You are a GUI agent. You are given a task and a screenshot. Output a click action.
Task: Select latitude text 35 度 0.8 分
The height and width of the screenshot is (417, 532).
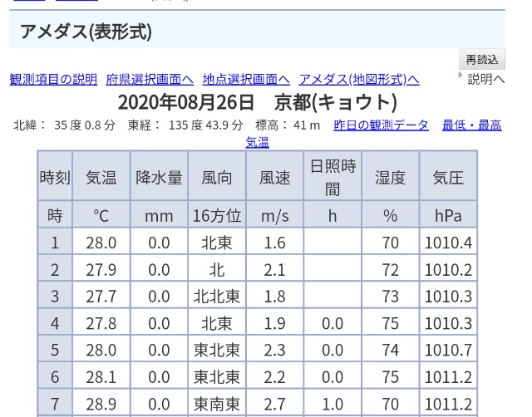(x=85, y=125)
